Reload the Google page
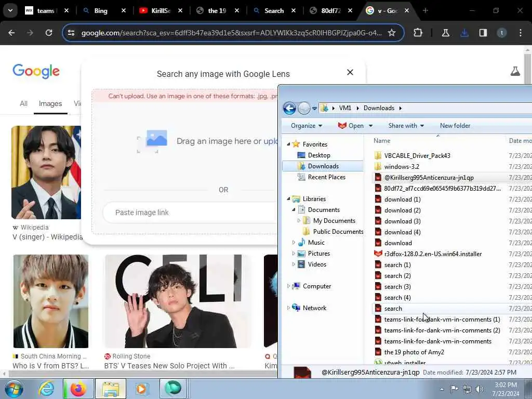The width and height of the screenshot is (532, 399). (x=49, y=33)
